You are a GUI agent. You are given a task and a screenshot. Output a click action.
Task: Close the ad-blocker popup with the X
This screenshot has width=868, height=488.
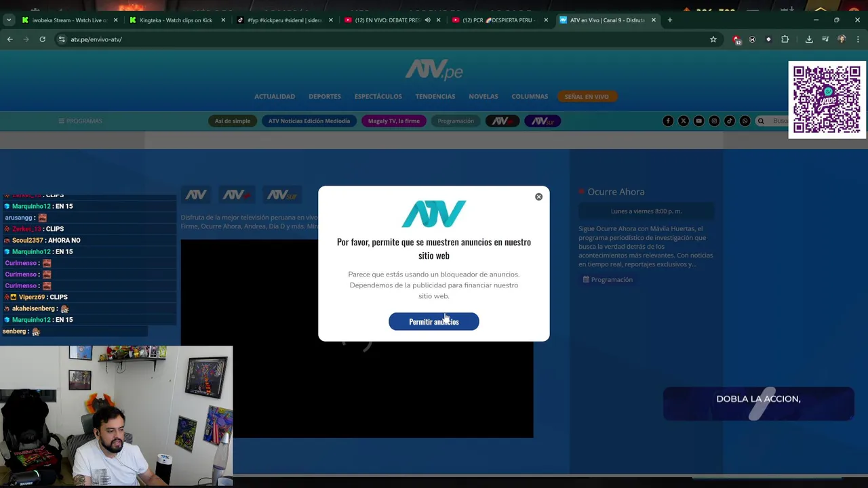538,197
